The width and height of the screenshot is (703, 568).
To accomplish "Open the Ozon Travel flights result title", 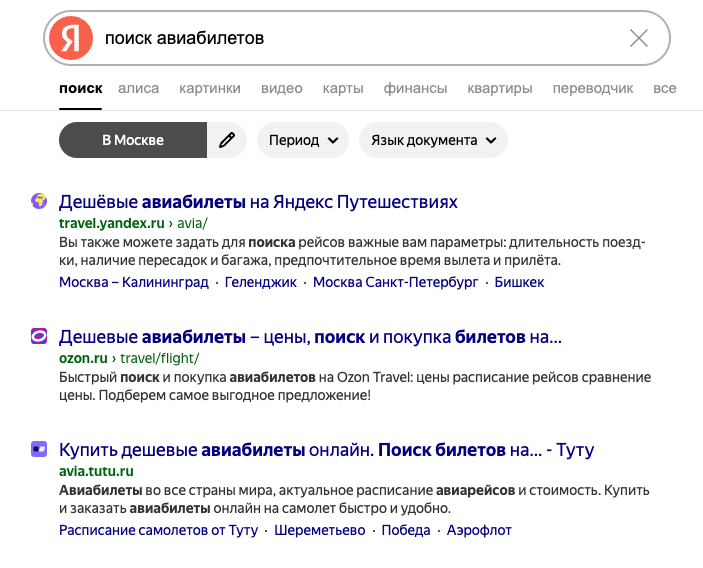I will 310,337.
